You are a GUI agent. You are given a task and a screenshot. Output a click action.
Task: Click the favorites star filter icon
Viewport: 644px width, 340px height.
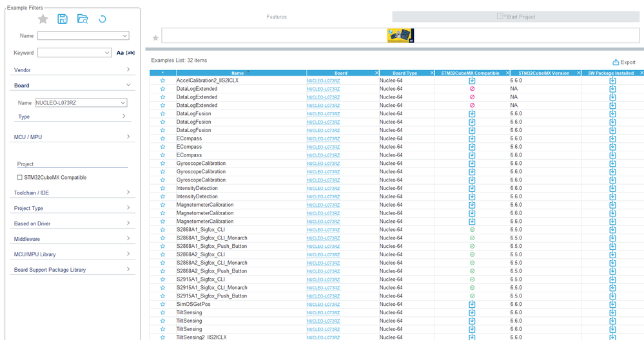43,19
